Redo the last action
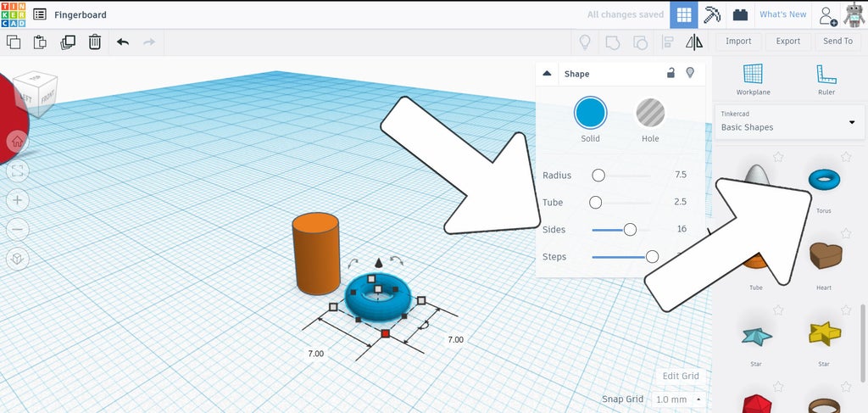This screenshot has height=413, width=868. tap(149, 42)
